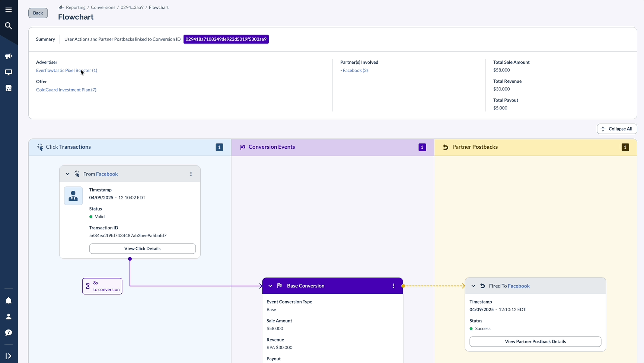Image resolution: width=644 pixels, height=363 pixels.
Task: Click the 12:10:02 EDT click timestamp
Action: point(132,197)
